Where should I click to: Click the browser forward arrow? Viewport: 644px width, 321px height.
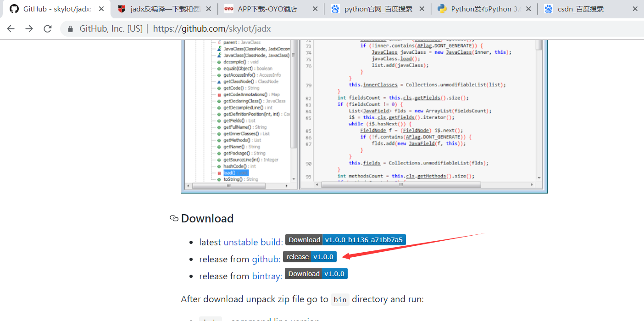tap(29, 28)
